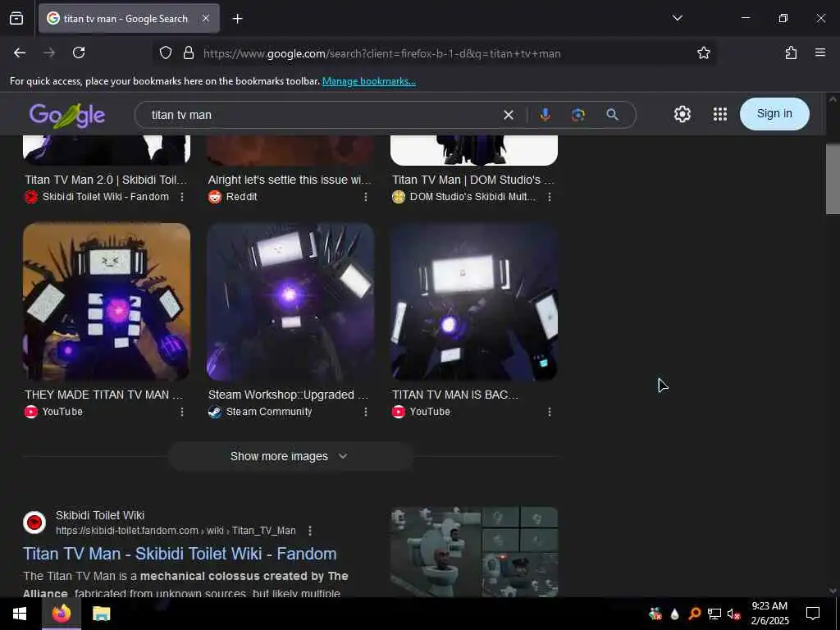Viewport: 840px width, 630px height.
Task: Open more options for first YouTube image
Action: (182, 412)
